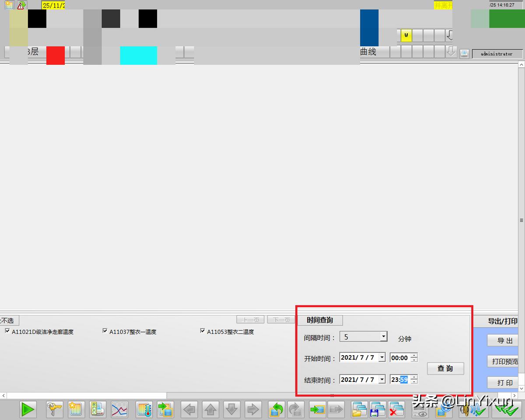Open the 开始时间 date picker dropdown
Screen dimensions: 525x420
point(381,357)
